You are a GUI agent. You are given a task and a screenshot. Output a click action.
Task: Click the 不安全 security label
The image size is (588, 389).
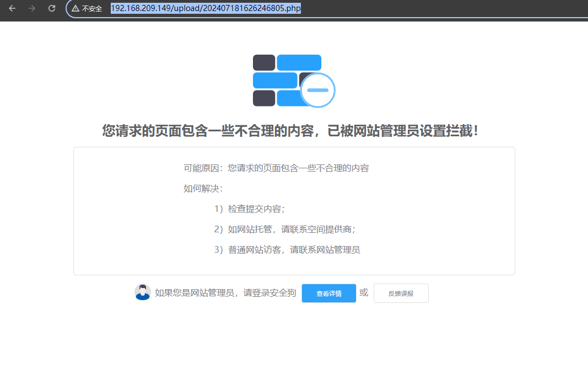click(92, 9)
